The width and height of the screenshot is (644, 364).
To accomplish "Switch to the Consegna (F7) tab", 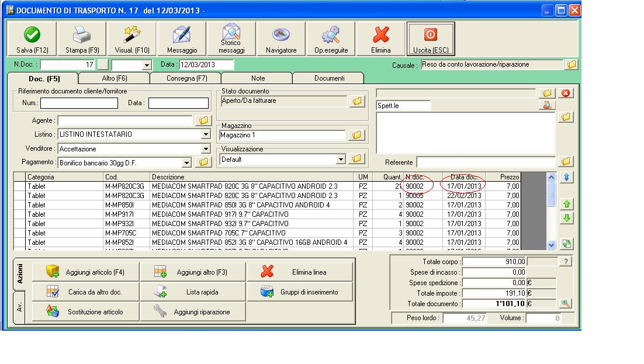I will tap(186, 78).
